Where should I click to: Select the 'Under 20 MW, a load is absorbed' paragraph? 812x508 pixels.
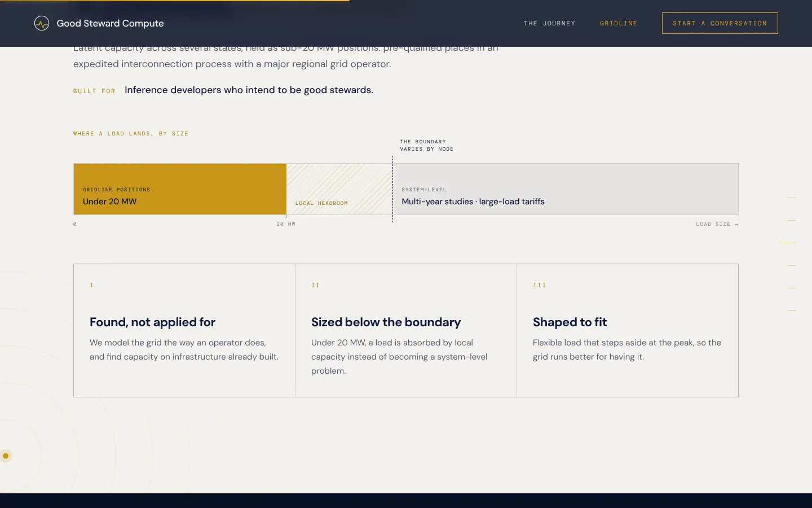click(399, 357)
